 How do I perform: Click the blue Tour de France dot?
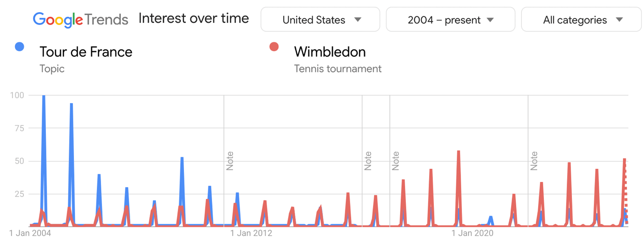19,46
